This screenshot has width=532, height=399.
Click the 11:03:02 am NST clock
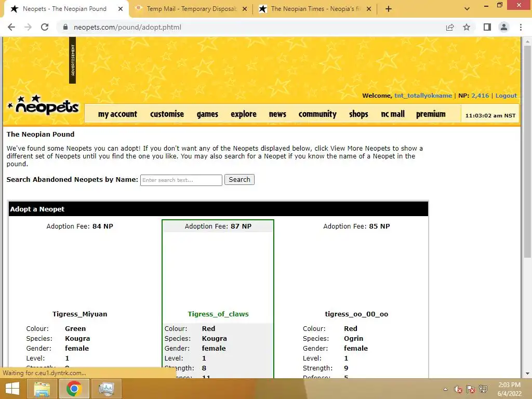(x=490, y=116)
